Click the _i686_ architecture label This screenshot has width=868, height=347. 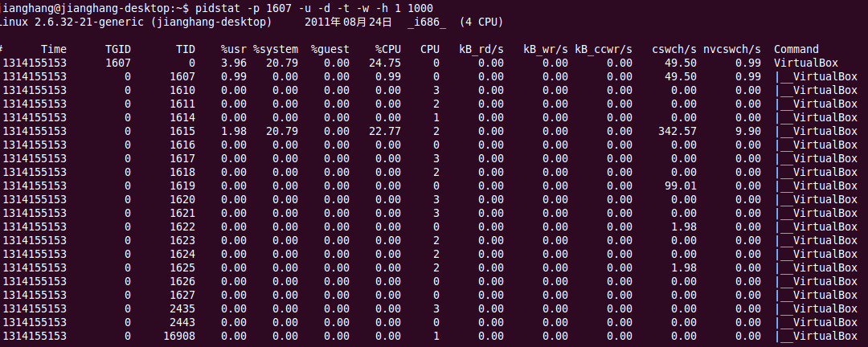pos(427,22)
